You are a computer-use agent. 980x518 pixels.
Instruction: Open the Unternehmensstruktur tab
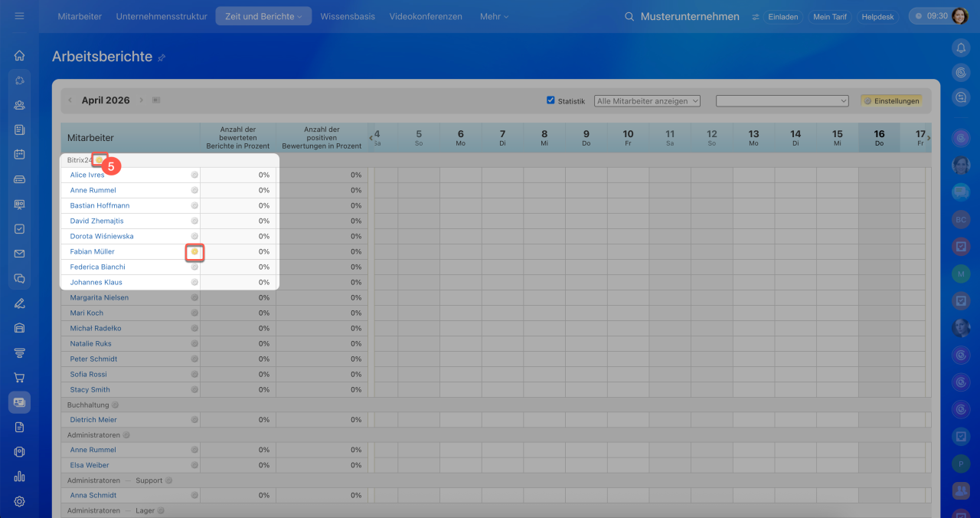pos(162,16)
